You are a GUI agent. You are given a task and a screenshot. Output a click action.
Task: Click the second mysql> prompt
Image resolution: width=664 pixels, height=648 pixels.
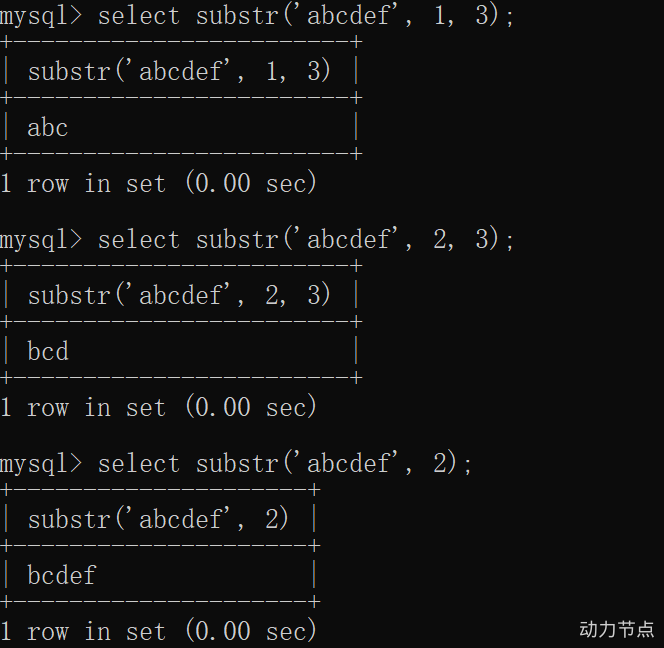(x=41, y=241)
